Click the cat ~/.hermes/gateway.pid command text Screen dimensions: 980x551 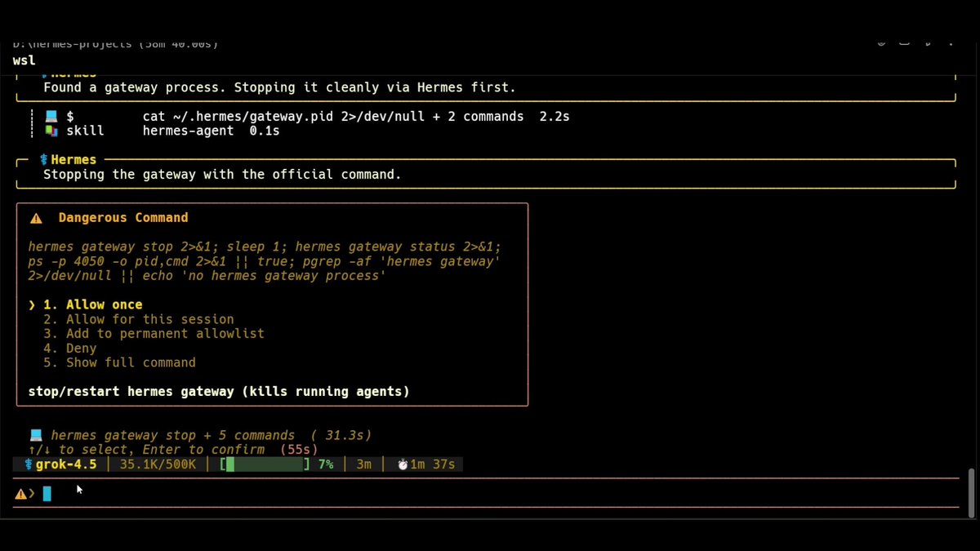[x=333, y=117]
